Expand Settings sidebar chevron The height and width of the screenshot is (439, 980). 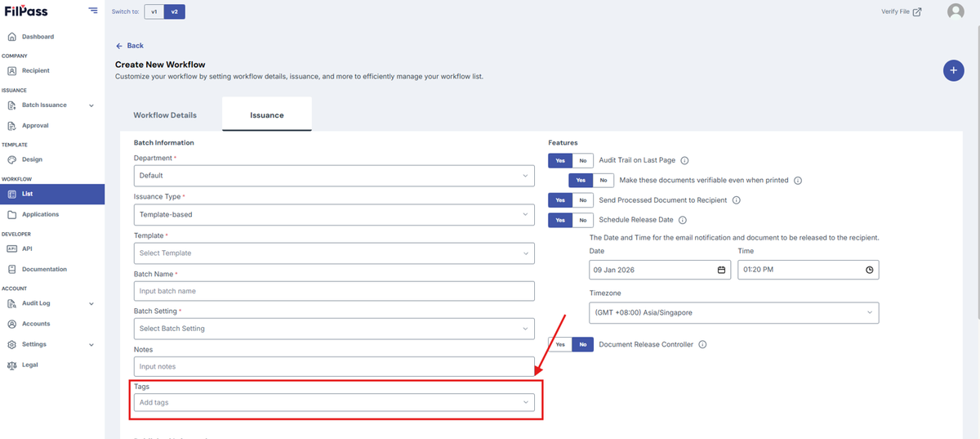[91, 345]
